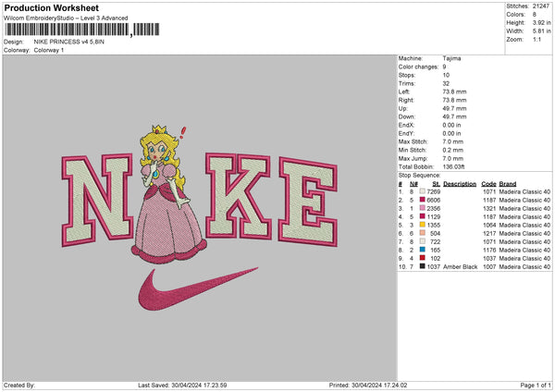The width and height of the screenshot is (555, 392).
Task: Click the Colors value 8
Action: [534, 15]
